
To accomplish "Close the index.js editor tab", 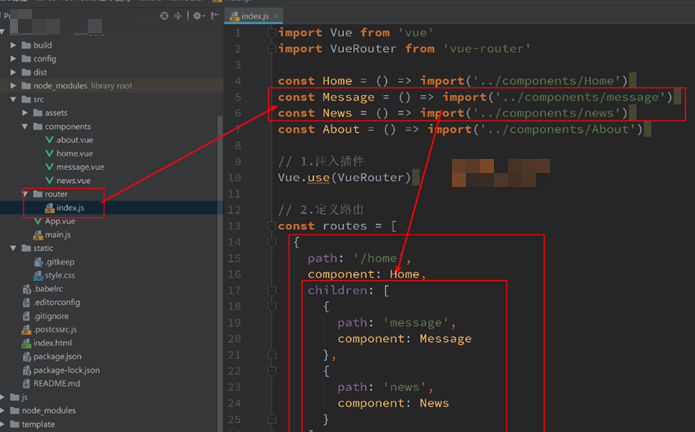I will click(x=276, y=16).
